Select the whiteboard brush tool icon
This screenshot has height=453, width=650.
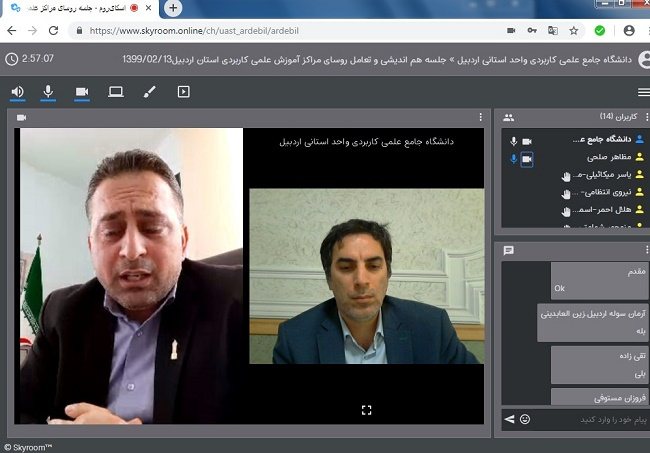149,92
